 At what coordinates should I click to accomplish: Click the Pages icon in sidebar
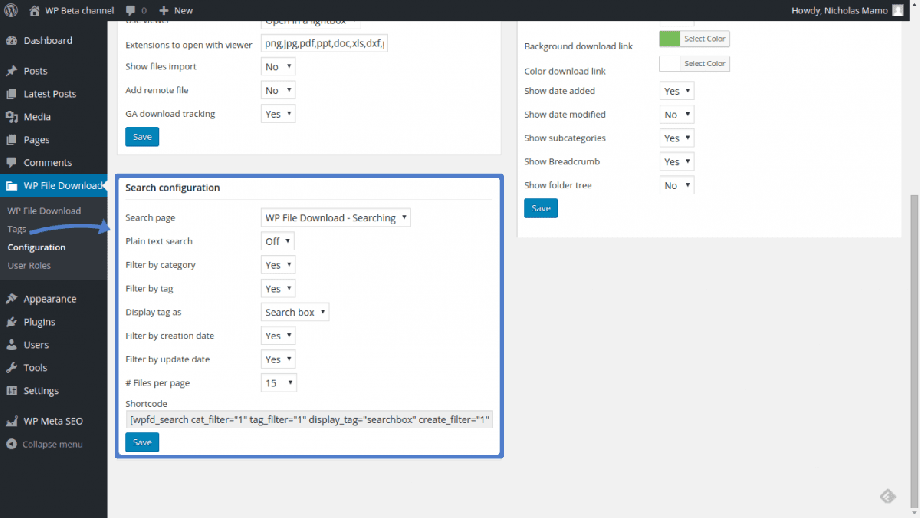click(x=11, y=140)
